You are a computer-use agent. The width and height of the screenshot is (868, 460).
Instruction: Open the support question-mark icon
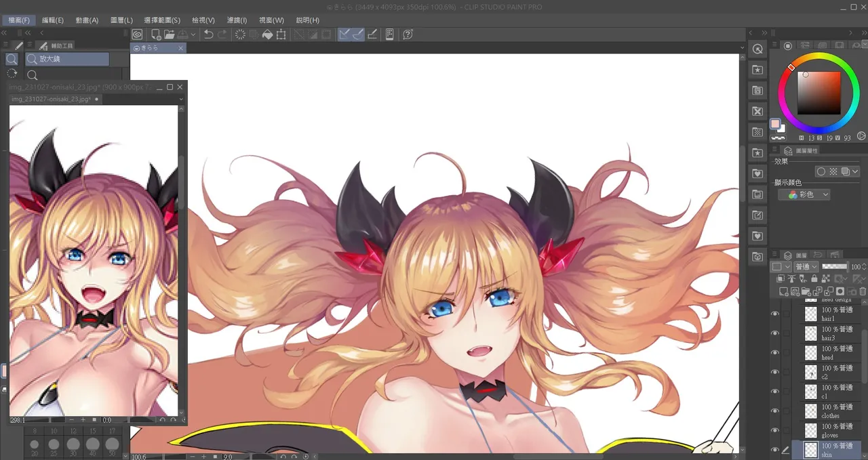408,34
